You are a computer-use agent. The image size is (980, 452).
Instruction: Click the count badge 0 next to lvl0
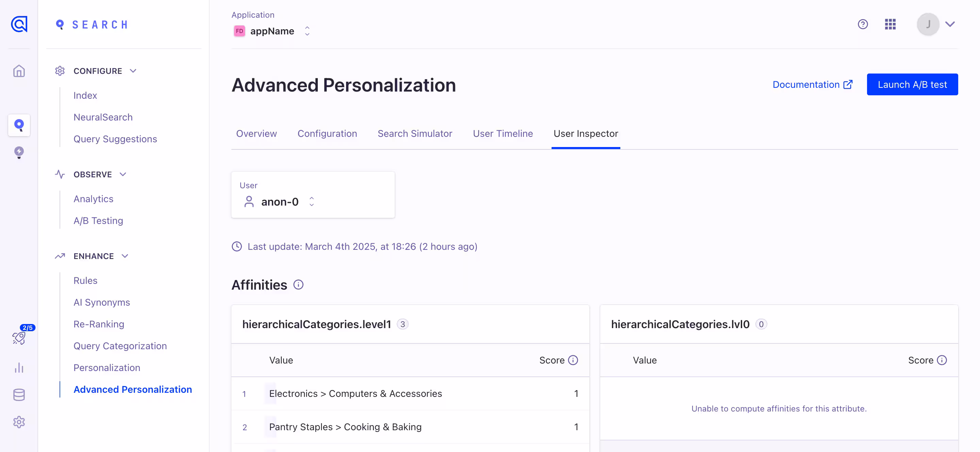761,324
